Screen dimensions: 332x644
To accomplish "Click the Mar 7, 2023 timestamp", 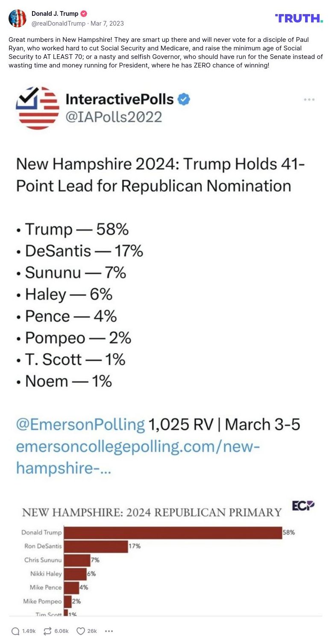I will click(x=107, y=23).
